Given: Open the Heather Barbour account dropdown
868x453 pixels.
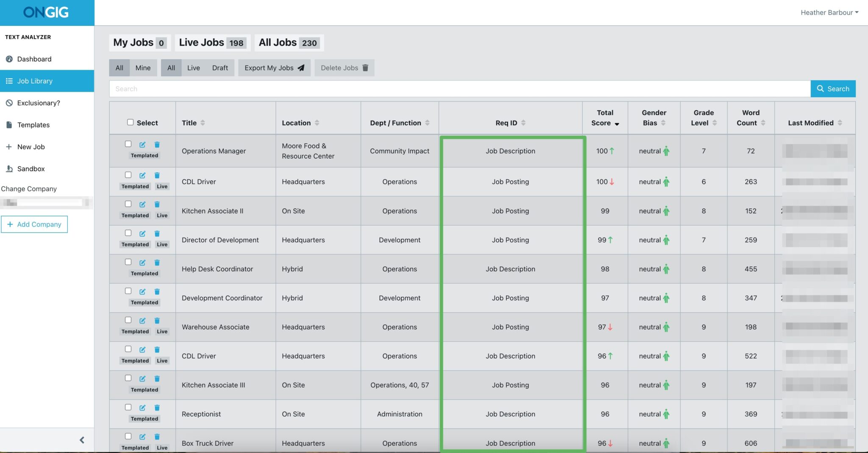Looking at the screenshot, I should click(829, 12).
